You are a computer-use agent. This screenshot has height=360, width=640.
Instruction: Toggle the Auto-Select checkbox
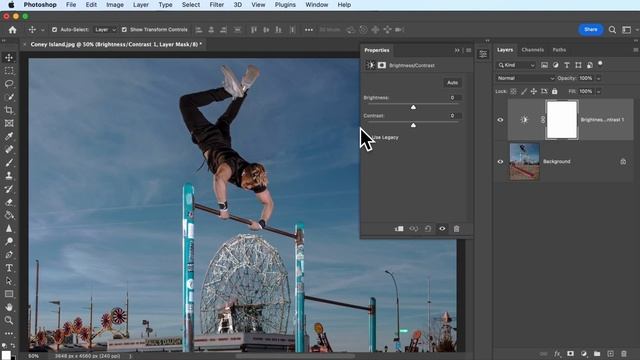pyautogui.click(x=54, y=30)
